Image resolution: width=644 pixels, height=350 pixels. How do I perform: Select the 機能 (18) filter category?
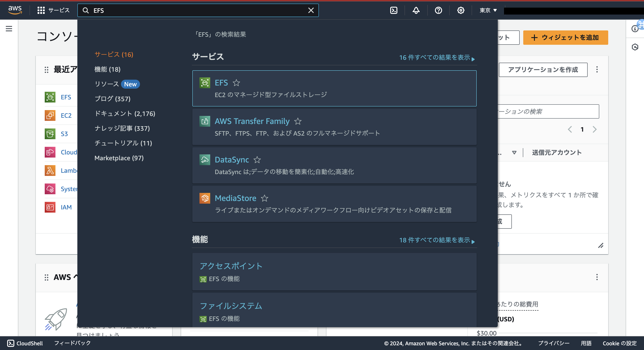(107, 69)
